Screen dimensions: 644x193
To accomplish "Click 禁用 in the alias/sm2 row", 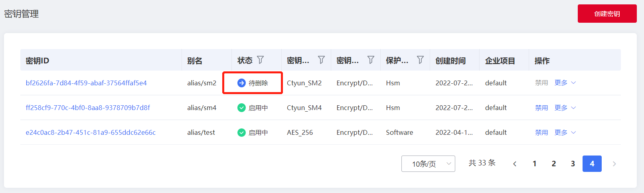I will point(541,83).
